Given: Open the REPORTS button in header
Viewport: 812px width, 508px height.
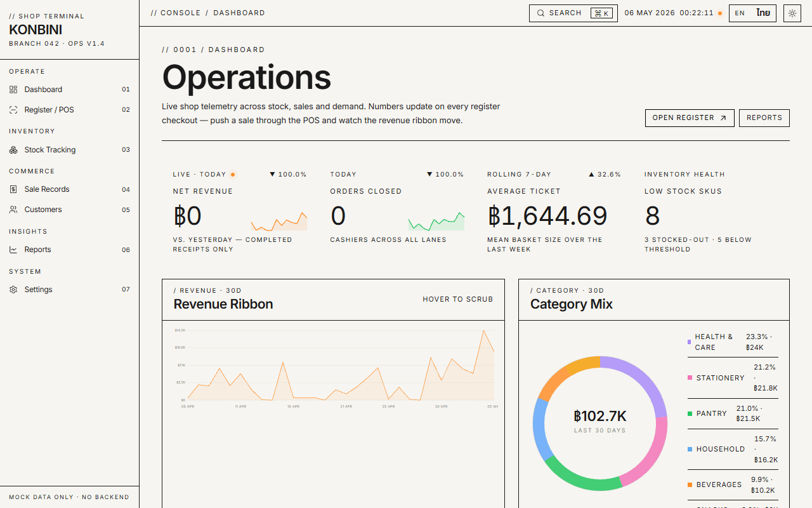Looking at the screenshot, I should (764, 118).
